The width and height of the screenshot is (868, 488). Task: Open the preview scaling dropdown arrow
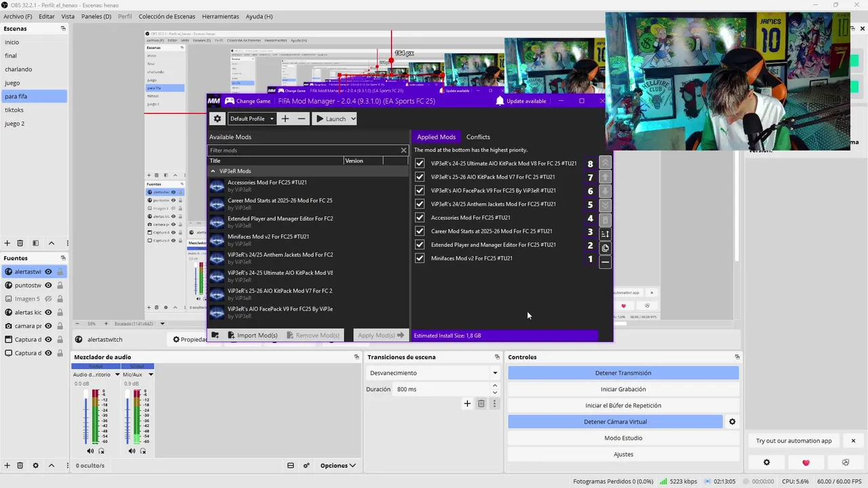click(162, 324)
